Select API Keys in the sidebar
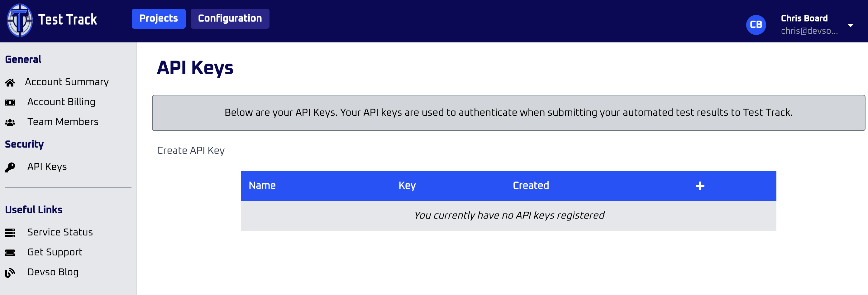The height and width of the screenshot is (295, 868). coord(47,167)
